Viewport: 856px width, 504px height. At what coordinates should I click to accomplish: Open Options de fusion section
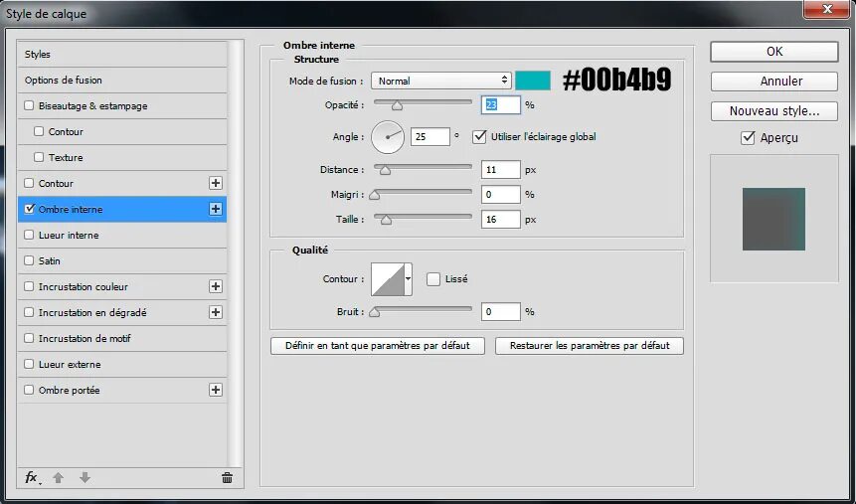click(x=122, y=80)
